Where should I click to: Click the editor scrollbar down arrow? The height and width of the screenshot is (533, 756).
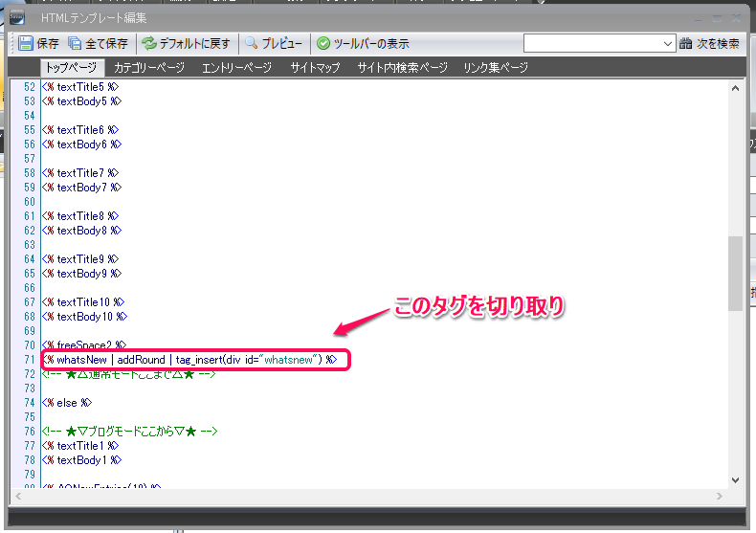coord(735,480)
